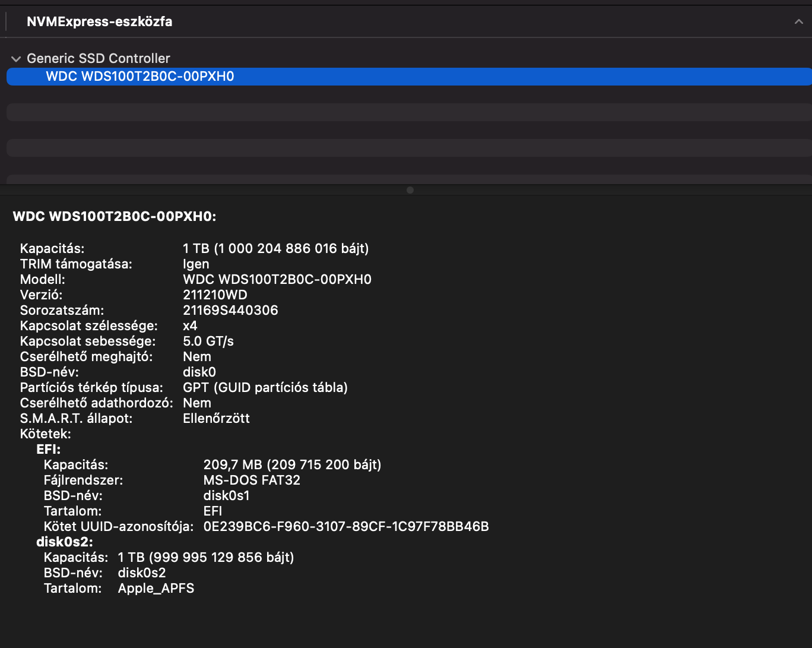Click the Kötetek: label
This screenshot has height=648, width=812.
[x=45, y=434]
